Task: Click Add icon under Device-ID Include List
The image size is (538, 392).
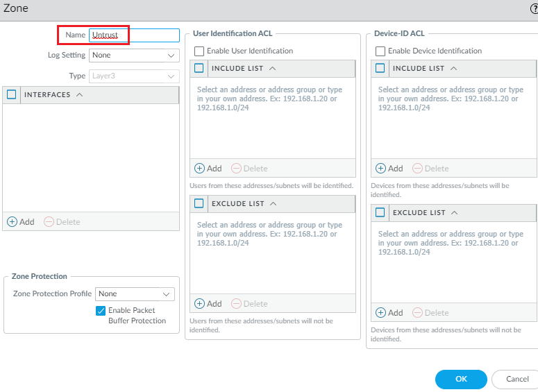Action: [380, 169]
